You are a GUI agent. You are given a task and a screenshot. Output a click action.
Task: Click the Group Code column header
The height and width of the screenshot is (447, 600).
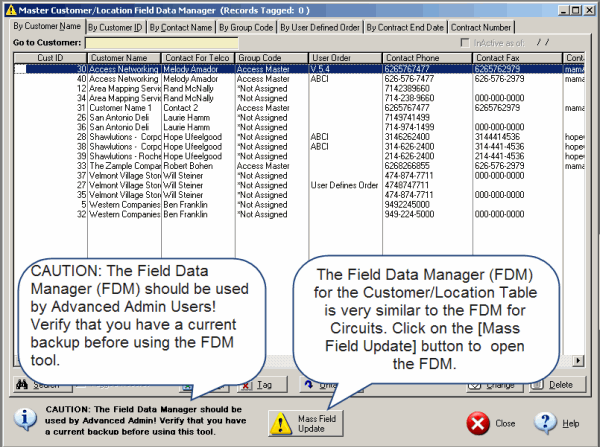272,58
